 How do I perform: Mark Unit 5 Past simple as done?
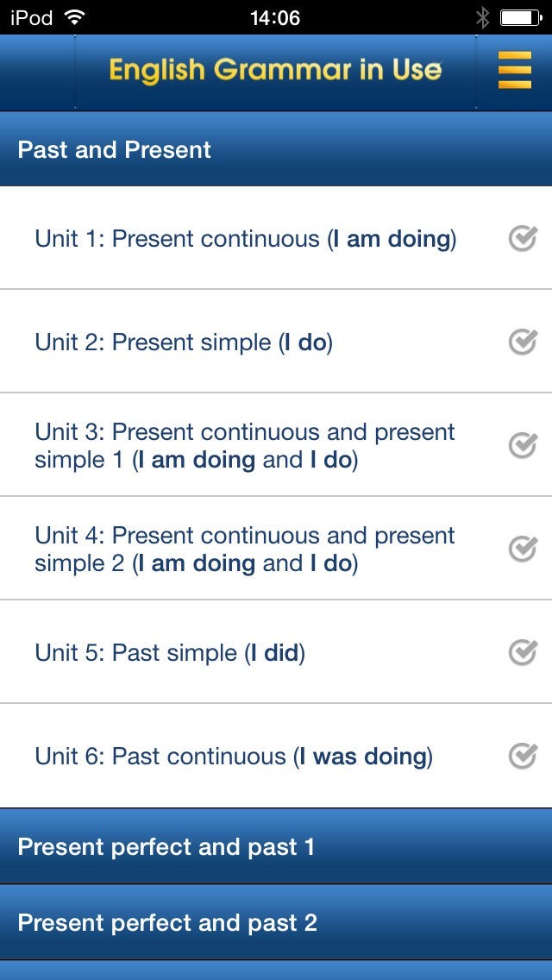pos(523,652)
